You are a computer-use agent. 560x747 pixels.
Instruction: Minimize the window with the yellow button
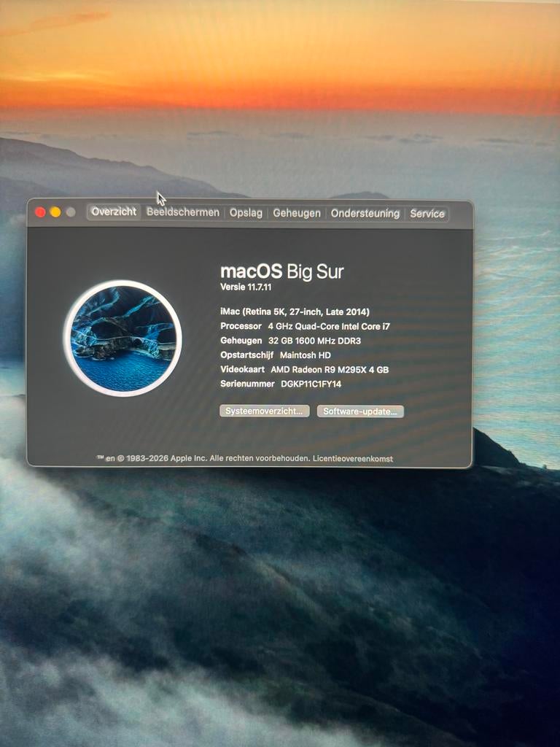(x=55, y=212)
